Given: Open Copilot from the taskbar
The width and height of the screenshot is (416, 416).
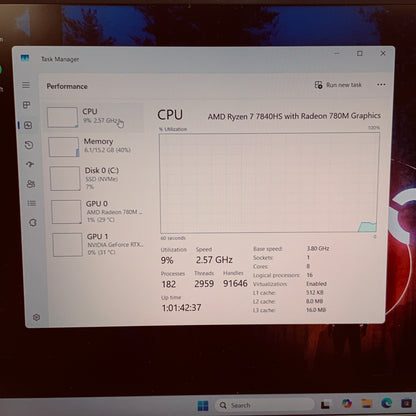Looking at the screenshot, I should 347,404.
